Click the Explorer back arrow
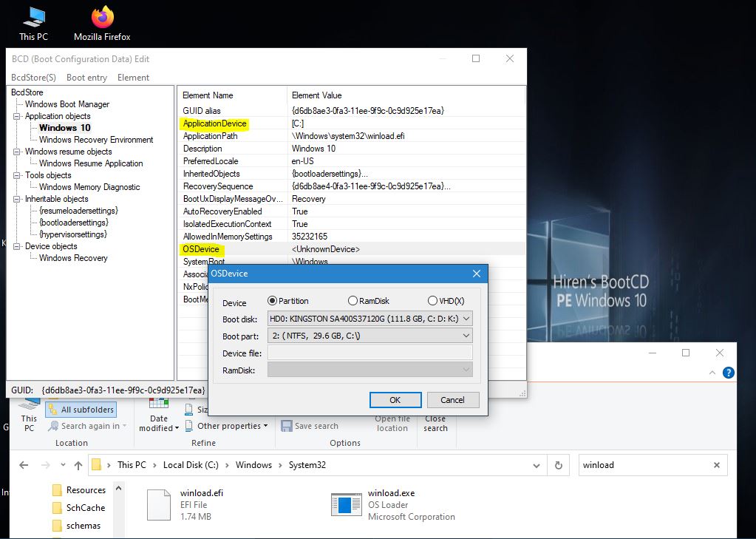The image size is (756, 539). click(24, 465)
